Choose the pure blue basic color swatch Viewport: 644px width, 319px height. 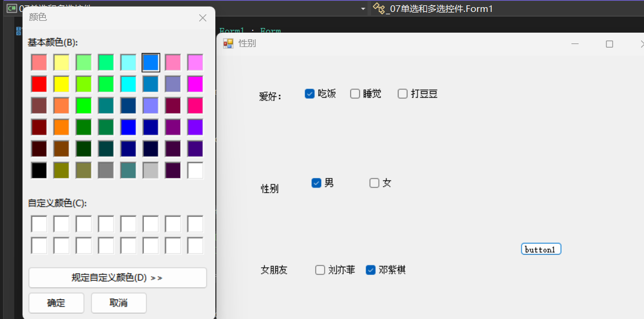coord(128,127)
